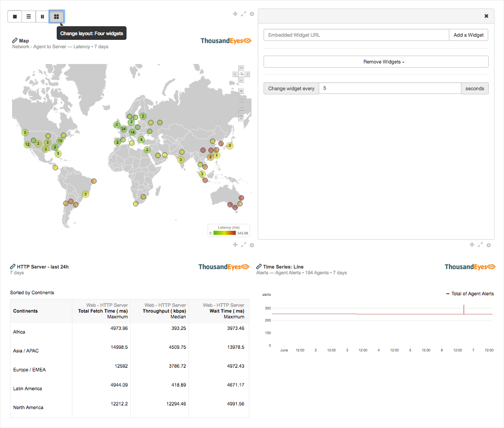Switch to the single widget layout

click(x=15, y=16)
